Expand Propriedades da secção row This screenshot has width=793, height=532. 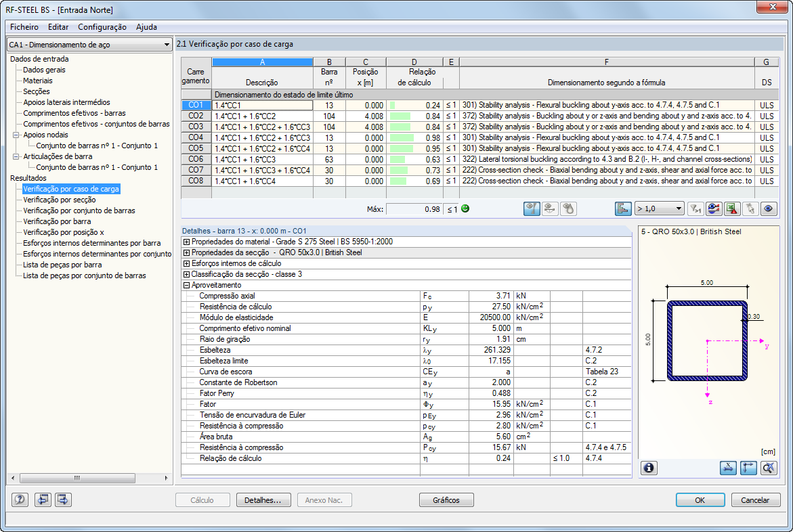tap(186, 253)
